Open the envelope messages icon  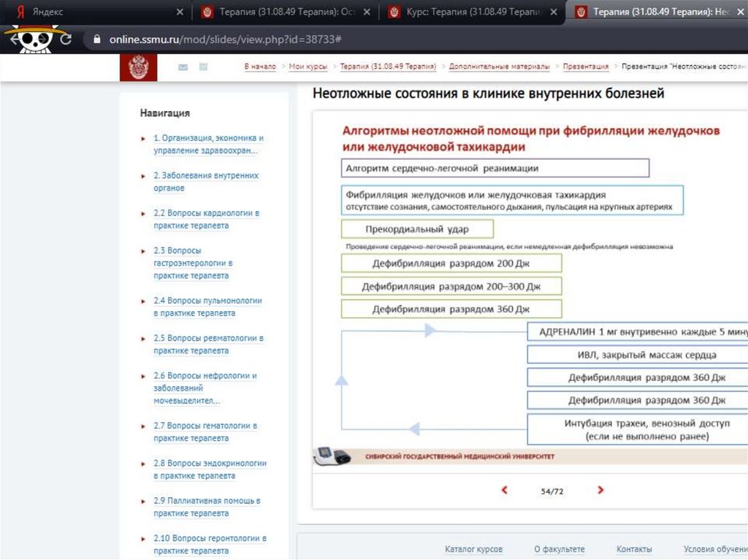183,67
